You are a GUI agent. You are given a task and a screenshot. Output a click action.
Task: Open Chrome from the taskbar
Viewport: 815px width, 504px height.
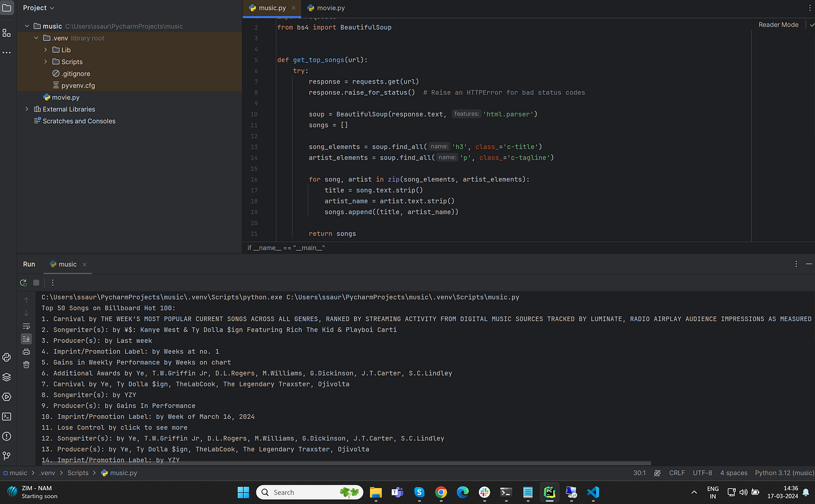click(441, 492)
